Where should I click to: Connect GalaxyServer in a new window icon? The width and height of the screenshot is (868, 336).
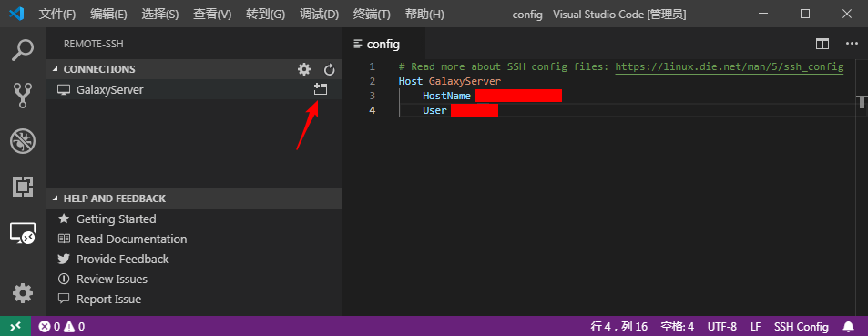click(x=321, y=89)
